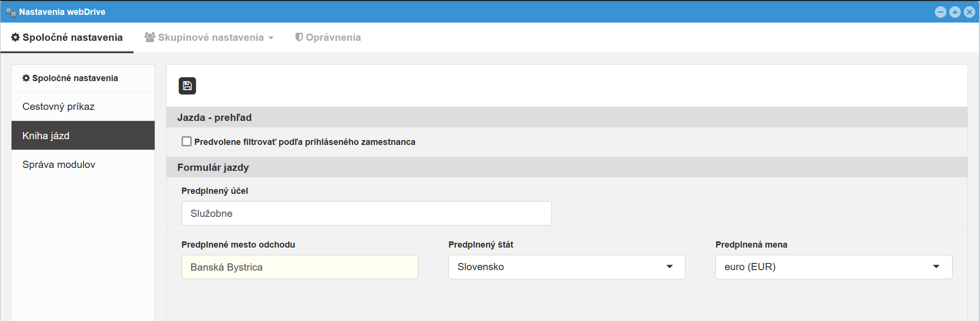Click the webDrive gears icon in title bar
980x321 pixels.
tap(11, 12)
